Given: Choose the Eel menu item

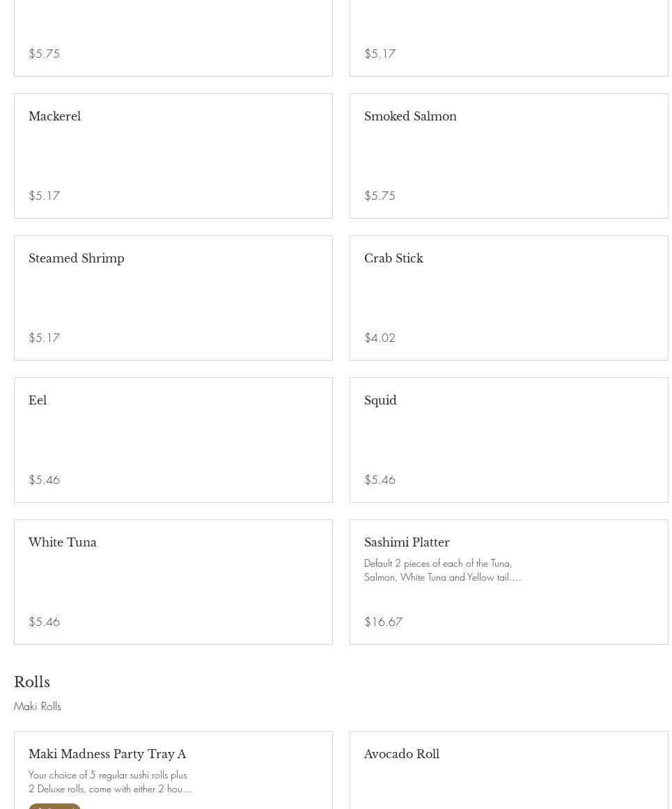Looking at the screenshot, I should click(173, 440).
